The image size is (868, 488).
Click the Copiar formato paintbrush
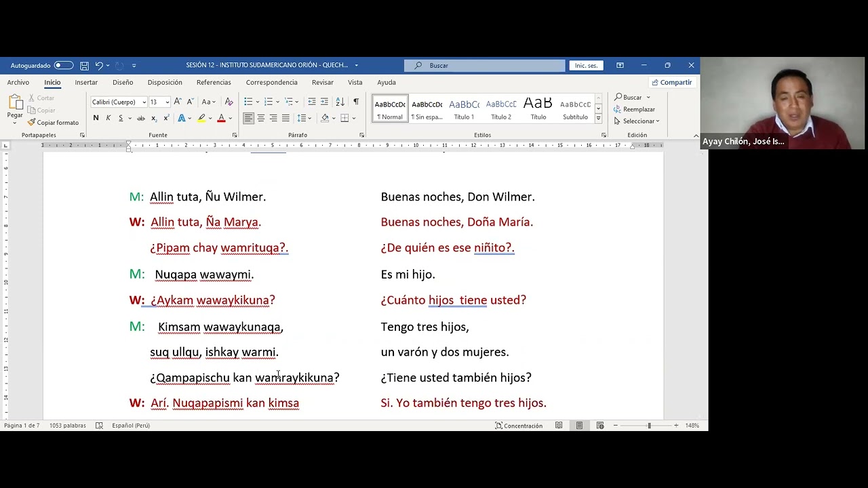[x=54, y=123]
